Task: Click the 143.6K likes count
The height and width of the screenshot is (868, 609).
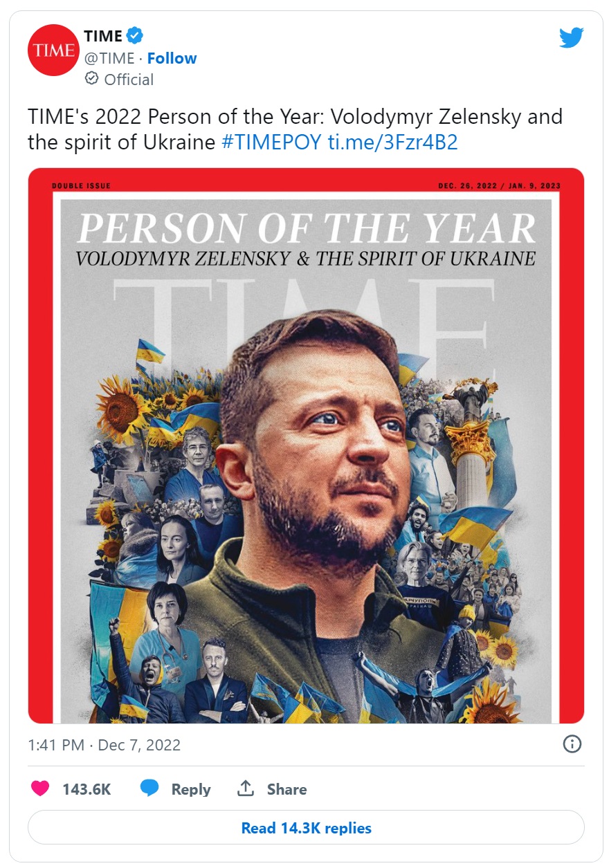Action: click(x=87, y=789)
